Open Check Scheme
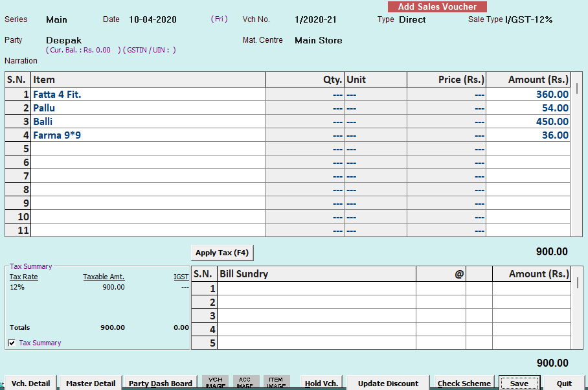 (464, 383)
